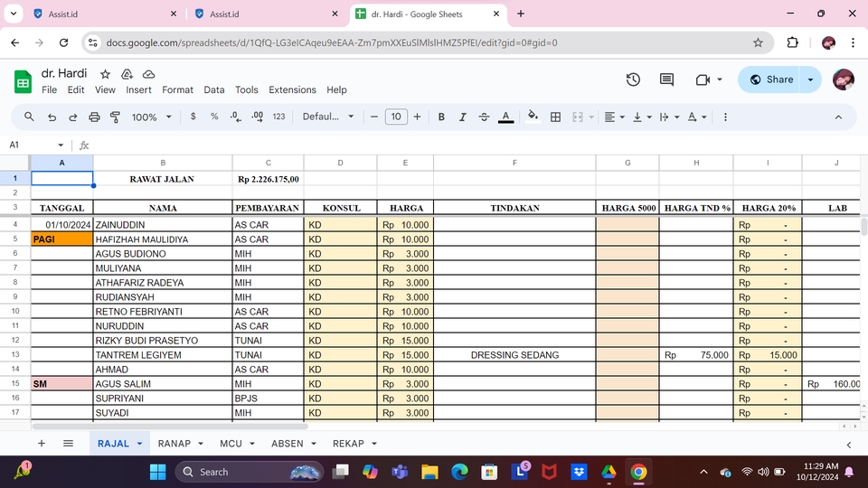Screen dimensions: 868x488
Task: Click the add new sheet plus button
Action: [x=42, y=444]
